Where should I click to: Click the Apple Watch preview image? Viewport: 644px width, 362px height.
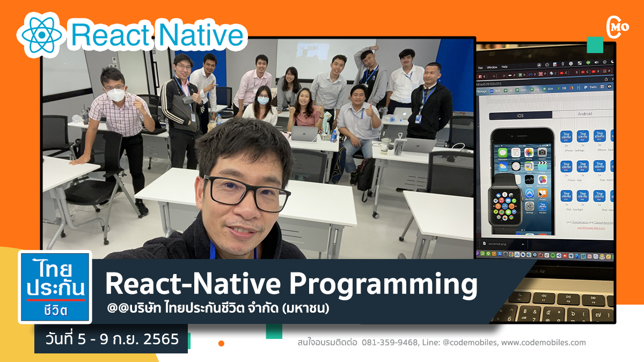[x=506, y=203]
